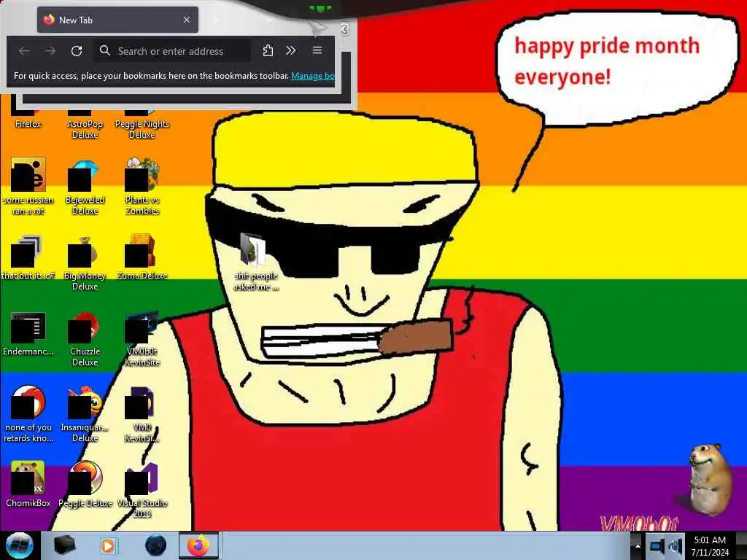Go back in Firefox
This screenshot has width=747, height=560.
[x=24, y=51]
